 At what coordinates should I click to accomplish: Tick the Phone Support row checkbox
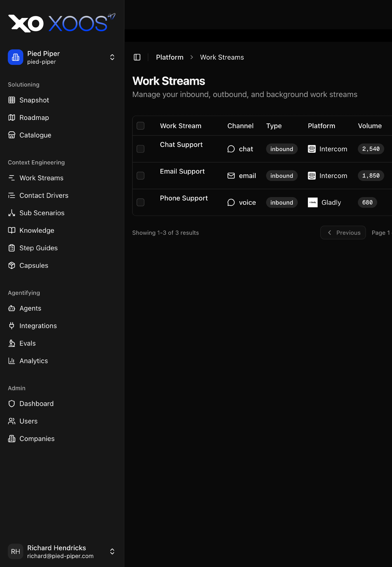click(x=140, y=202)
